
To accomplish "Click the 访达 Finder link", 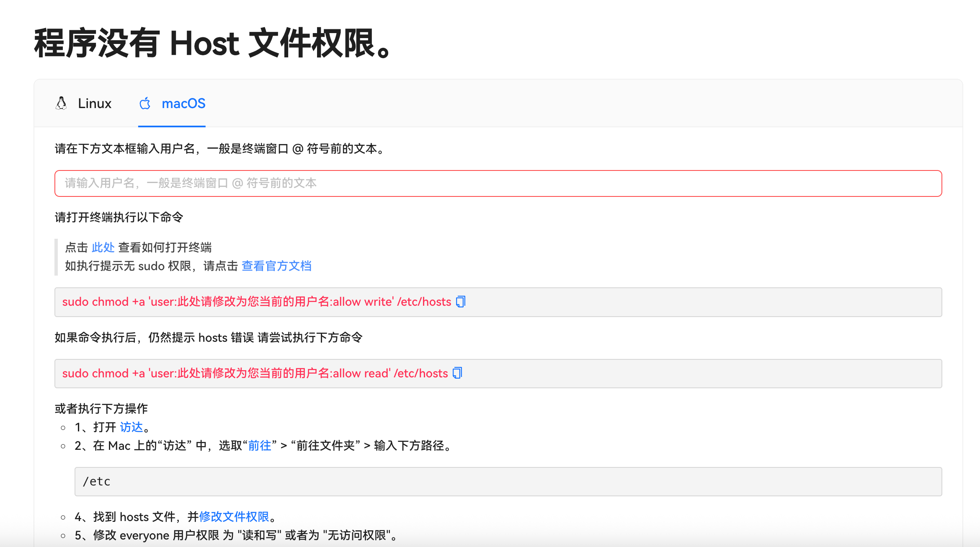I will pyautogui.click(x=132, y=427).
